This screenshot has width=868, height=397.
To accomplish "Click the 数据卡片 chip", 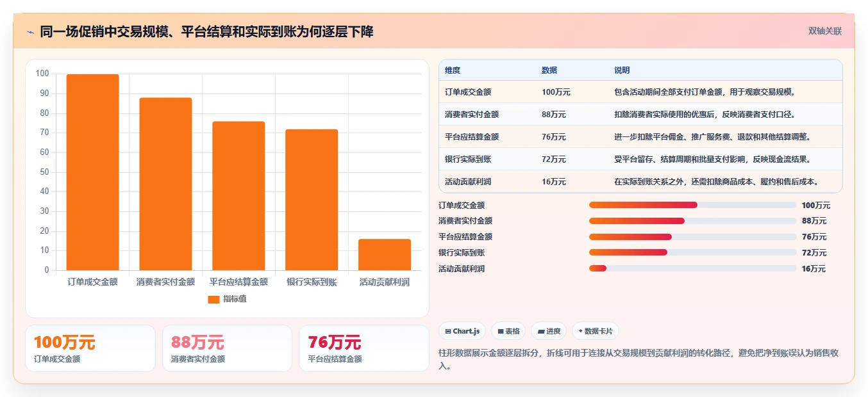I will tap(595, 331).
